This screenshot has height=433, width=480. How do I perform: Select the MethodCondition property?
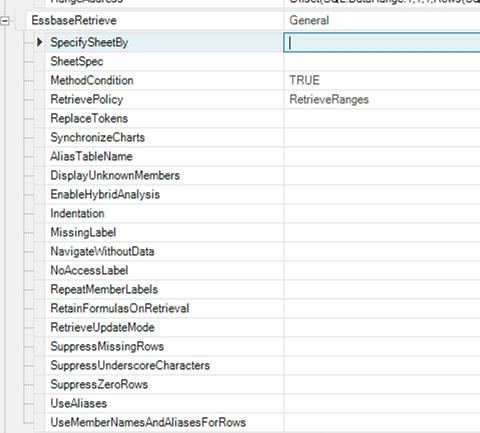[92, 80]
